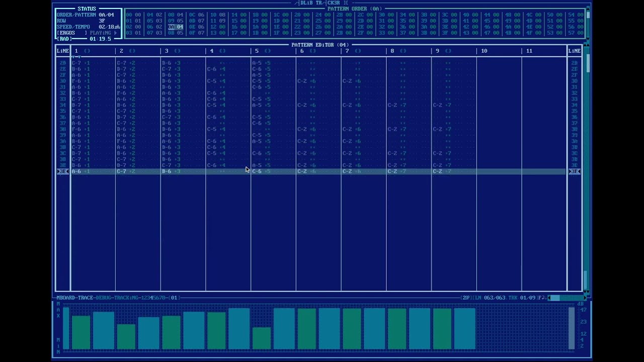Image resolution: width=644 pixels, height=362 pixels.
Task: Select empty track 10 header
Action: [x=484, y=51]
